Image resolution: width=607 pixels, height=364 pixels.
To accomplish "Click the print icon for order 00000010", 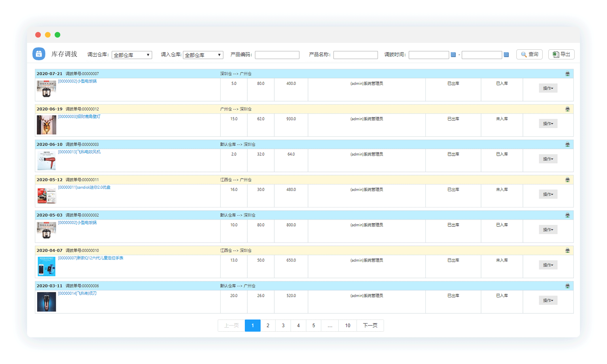I will pyautogui.click(x=567, y=251).
